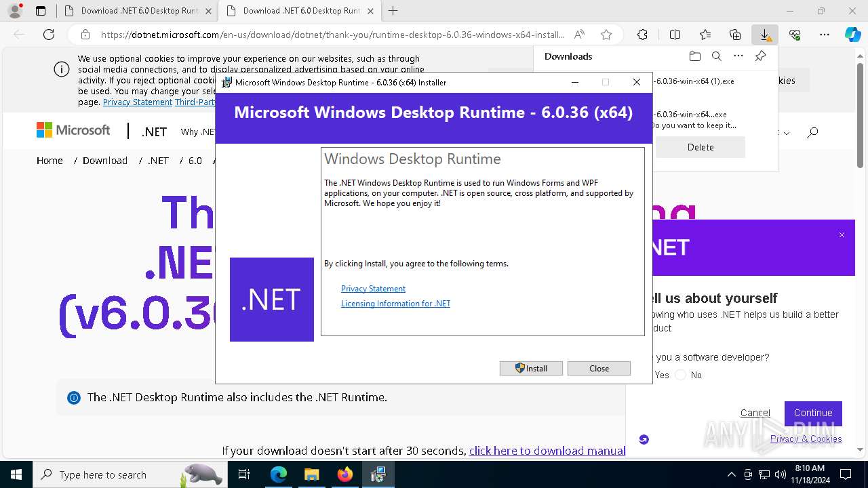Open Task View on taskbar
868x488 pixels.
coord(245,474)
